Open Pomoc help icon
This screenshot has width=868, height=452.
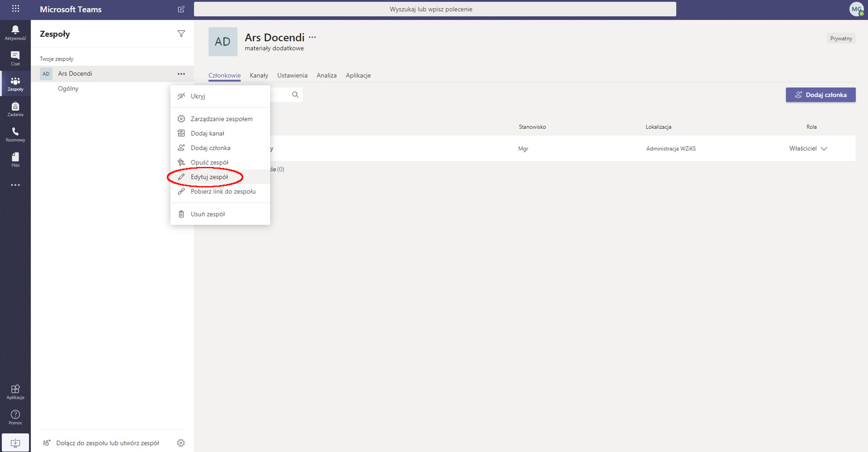[x=15, y=417]
